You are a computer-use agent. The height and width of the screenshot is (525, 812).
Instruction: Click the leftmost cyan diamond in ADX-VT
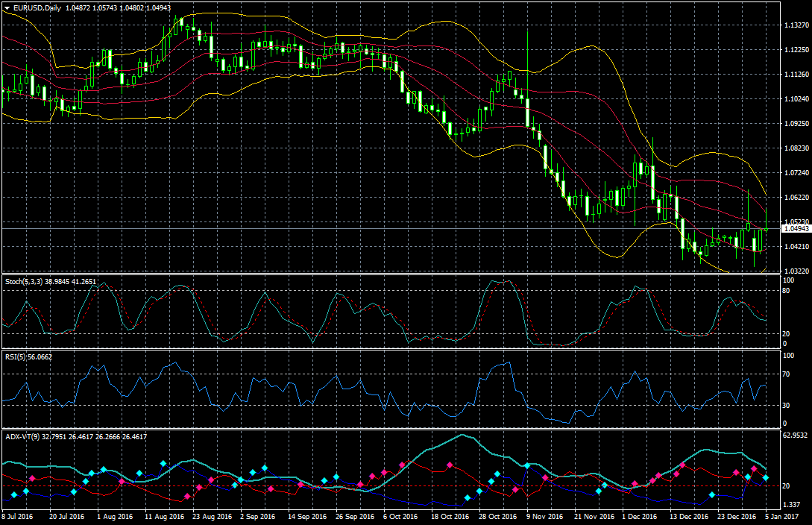click(14, 495)
